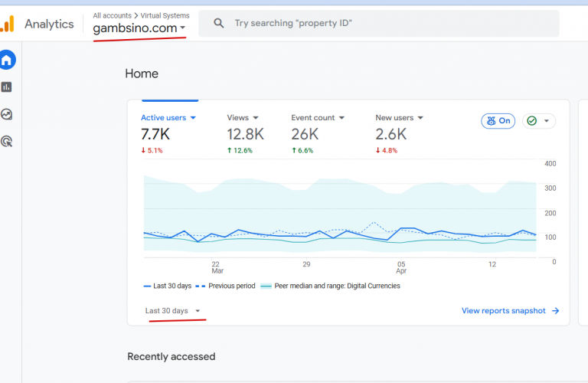Click the green checkmark data quality icon
Screen dimensions: 588x383
(x=532, y=121)
